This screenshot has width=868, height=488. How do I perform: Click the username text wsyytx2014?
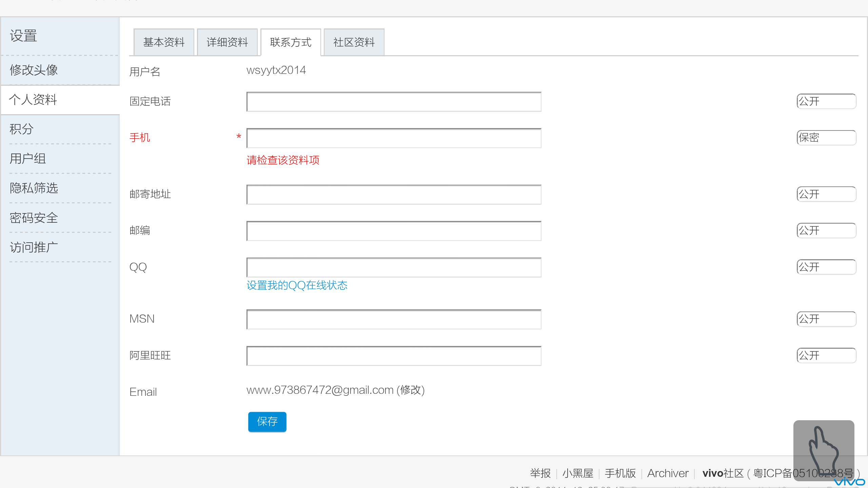[x=276, y=70]
